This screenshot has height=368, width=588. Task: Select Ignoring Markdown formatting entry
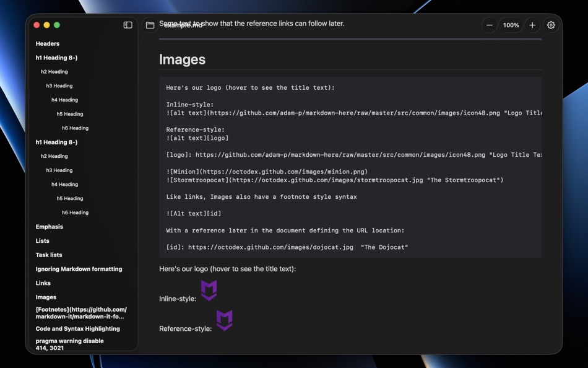[x=79, y=268]
